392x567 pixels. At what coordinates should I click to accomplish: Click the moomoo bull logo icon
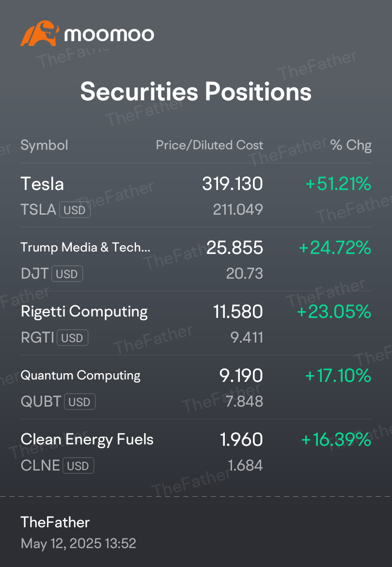[39, 33]
